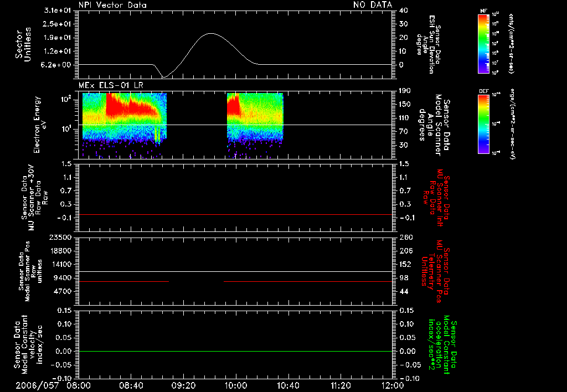
Task: Click the DEF energy flux color bar
Action: click(x=484, y=124)
